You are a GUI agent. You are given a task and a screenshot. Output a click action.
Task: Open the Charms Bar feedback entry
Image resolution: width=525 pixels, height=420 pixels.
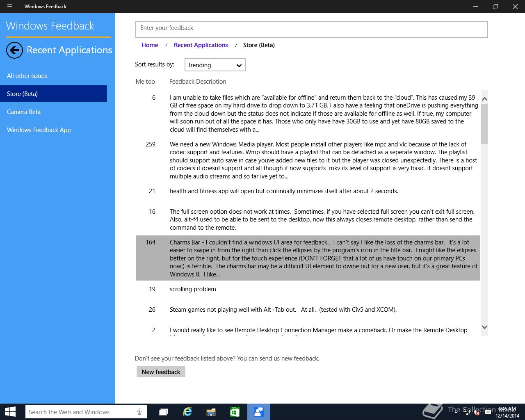click(x=308, y=258)
